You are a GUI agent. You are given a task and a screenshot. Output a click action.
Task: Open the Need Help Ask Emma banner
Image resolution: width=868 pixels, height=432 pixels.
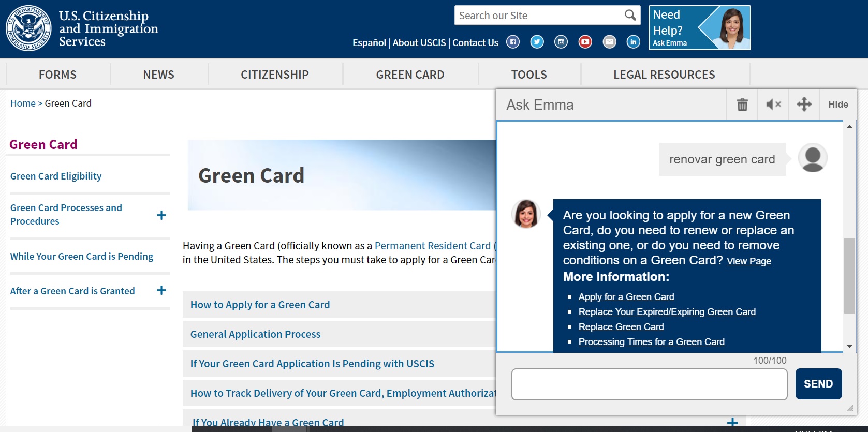700,28
